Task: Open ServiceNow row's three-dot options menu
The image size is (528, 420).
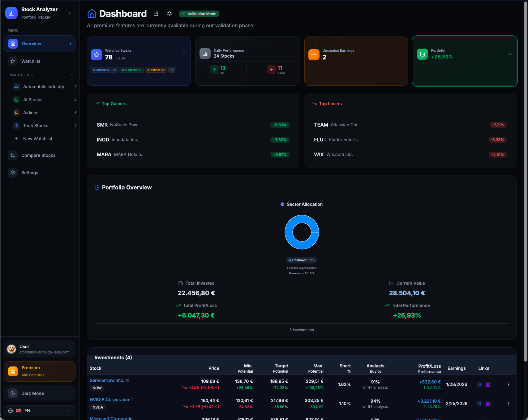Action: point(509,384)
